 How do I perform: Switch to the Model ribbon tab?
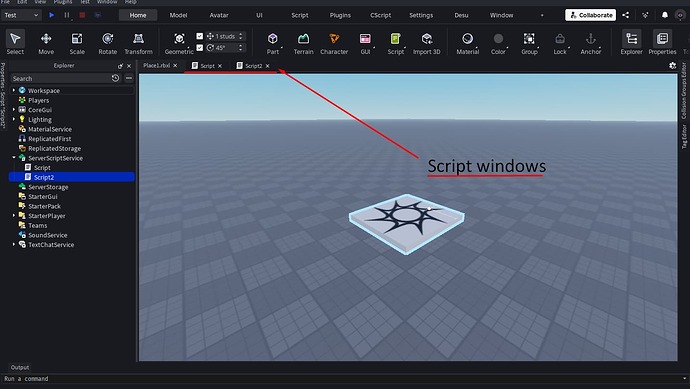178,15
